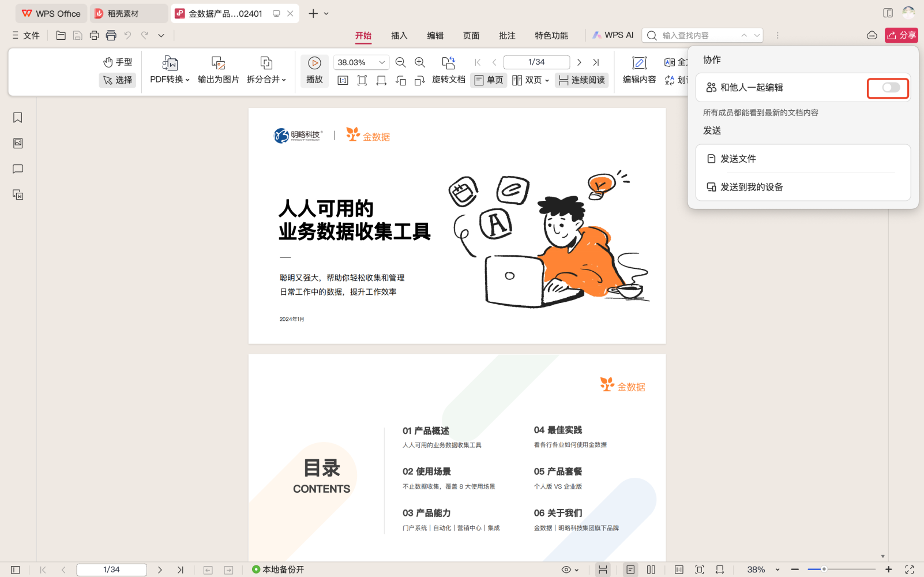
Task: Click zoom plus button beside slider
Action: (889, 569)
